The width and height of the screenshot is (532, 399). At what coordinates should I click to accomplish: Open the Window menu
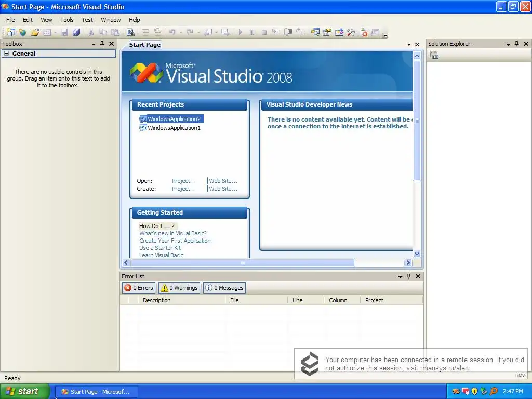[x=111, y=20]
